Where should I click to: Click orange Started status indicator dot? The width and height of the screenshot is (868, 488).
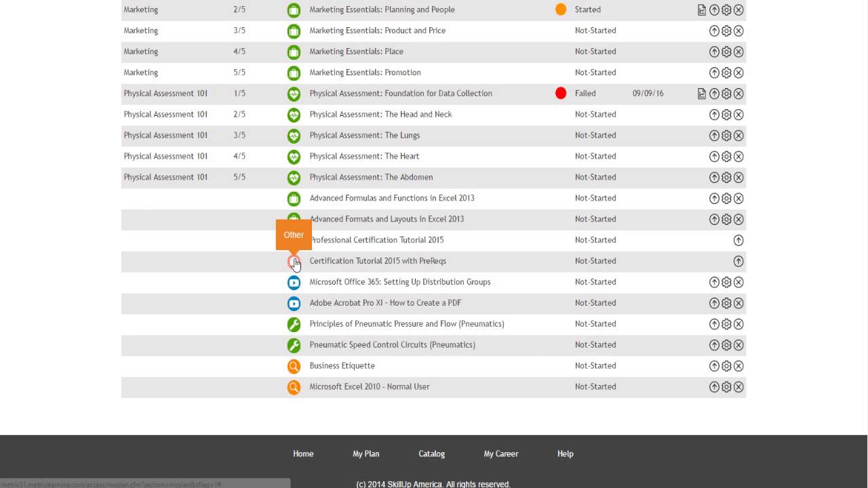coord(561,9)
